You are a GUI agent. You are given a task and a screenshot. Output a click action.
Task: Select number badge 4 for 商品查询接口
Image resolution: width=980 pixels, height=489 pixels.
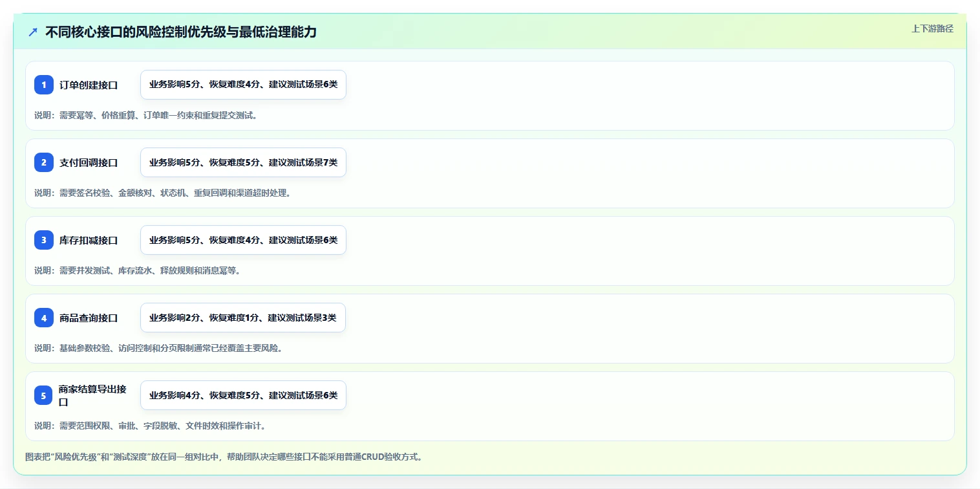click(44, 318)
